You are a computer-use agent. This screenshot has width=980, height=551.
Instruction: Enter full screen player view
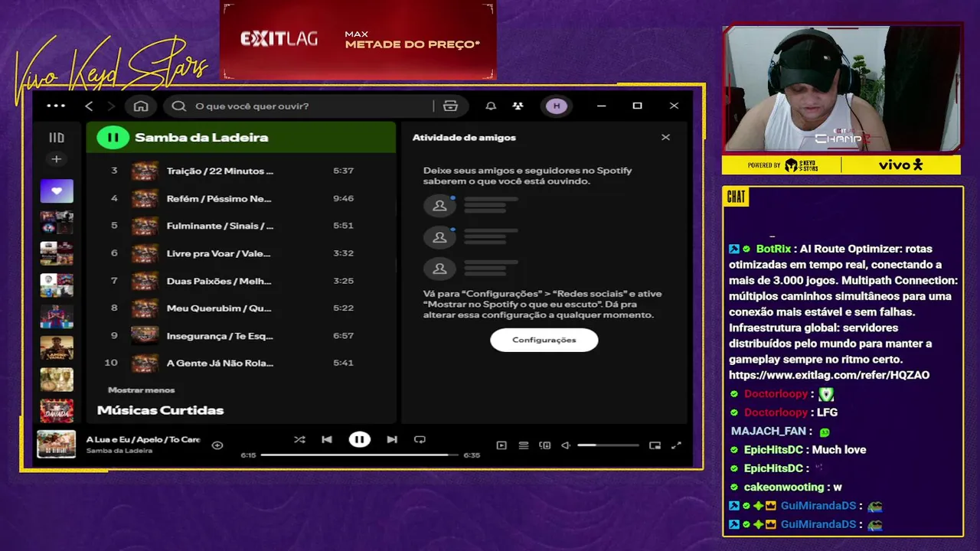pyautogui.click(x=676, y=445)
